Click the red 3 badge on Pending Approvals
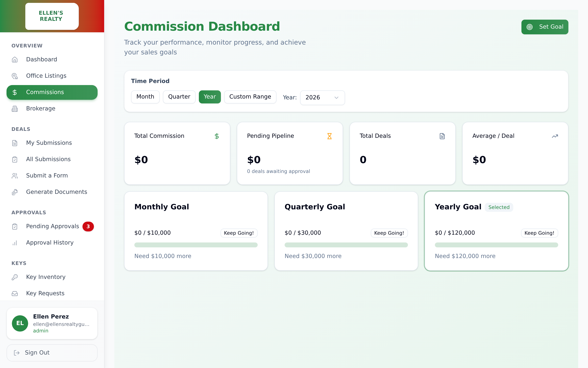The height and width of the screenshot is (368, 588). 88,226
